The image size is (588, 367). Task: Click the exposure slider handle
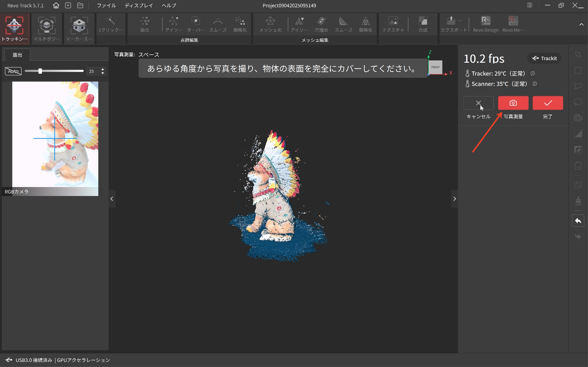[40, 71]
